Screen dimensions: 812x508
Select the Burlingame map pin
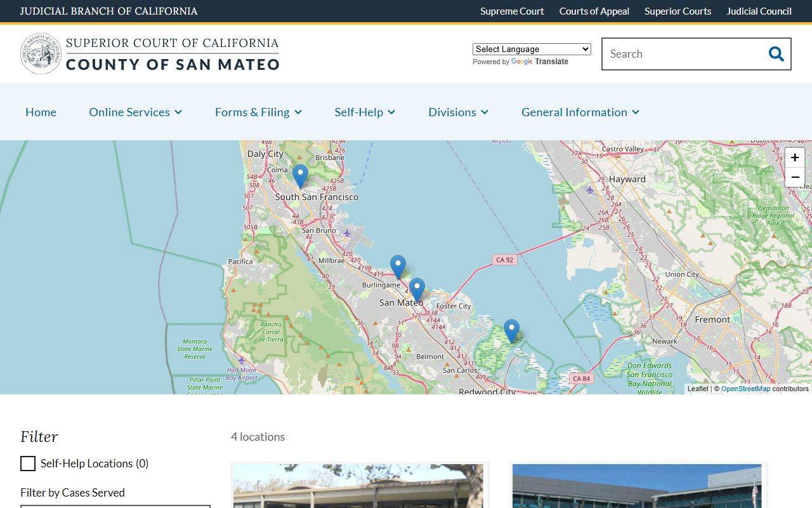coord(398,267)
